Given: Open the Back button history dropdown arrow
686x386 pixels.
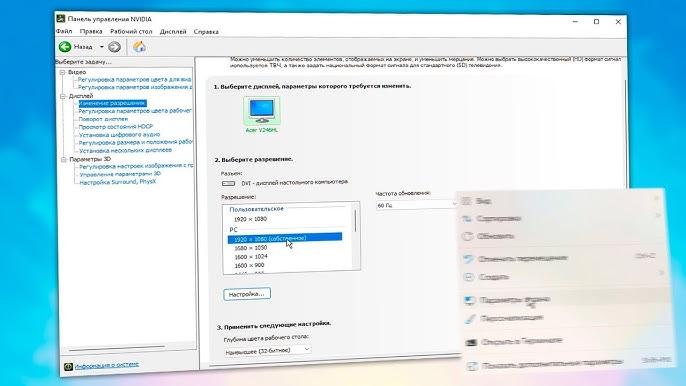Looking at the screenshot, I should tap(102, 47).
